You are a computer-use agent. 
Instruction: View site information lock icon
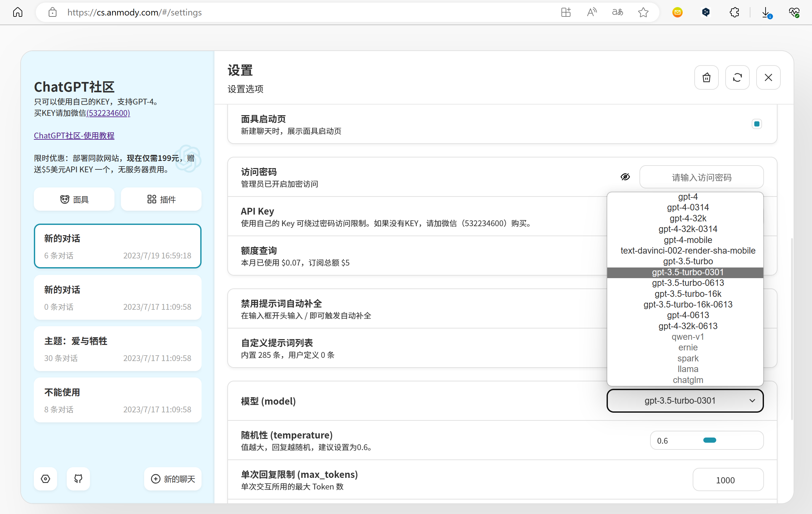pos(52,13)
